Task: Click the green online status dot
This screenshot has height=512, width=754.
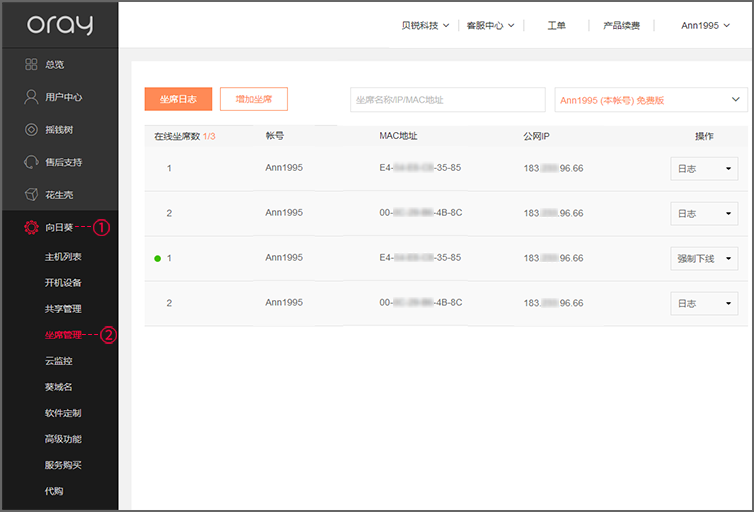Action: pos(157,259)
